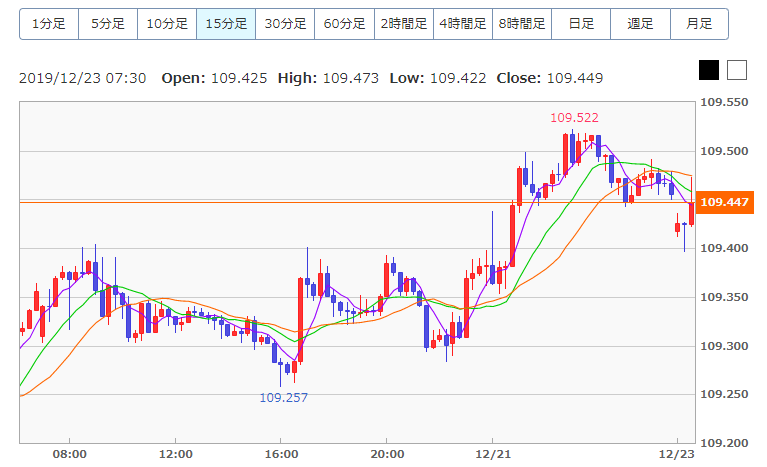
Task: Click the Low value 109.422
Action: (458, 78)
